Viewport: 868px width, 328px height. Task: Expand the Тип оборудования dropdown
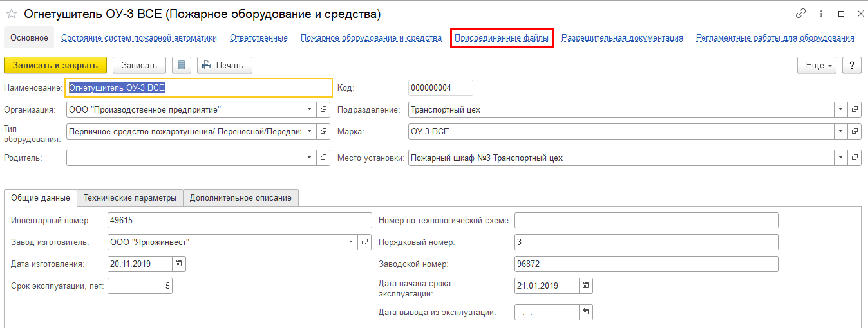309,131
